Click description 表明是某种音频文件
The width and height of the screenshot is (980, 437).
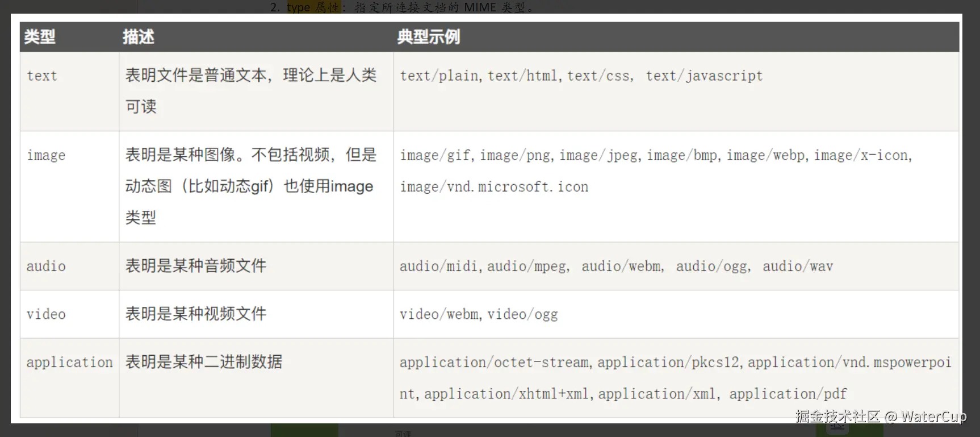coord(196,266)
